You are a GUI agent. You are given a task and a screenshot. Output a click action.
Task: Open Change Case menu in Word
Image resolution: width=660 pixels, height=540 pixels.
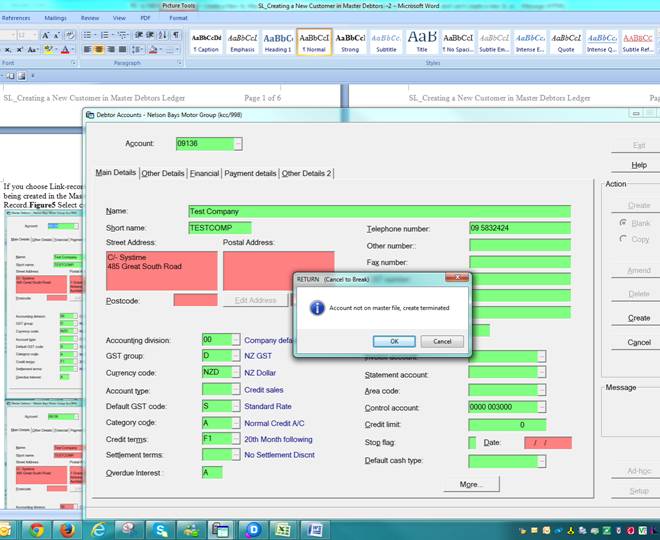coord(33,50)
